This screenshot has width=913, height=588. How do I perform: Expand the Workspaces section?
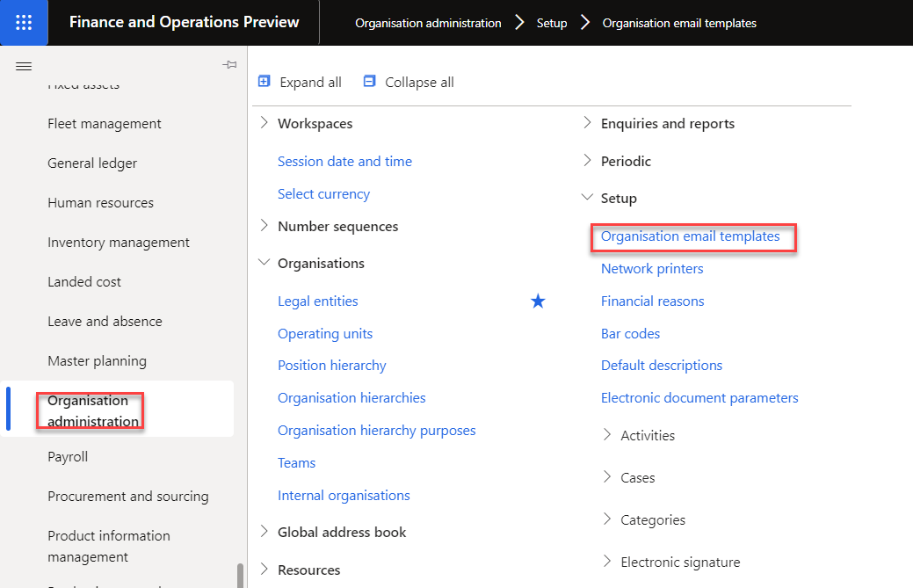264,122
